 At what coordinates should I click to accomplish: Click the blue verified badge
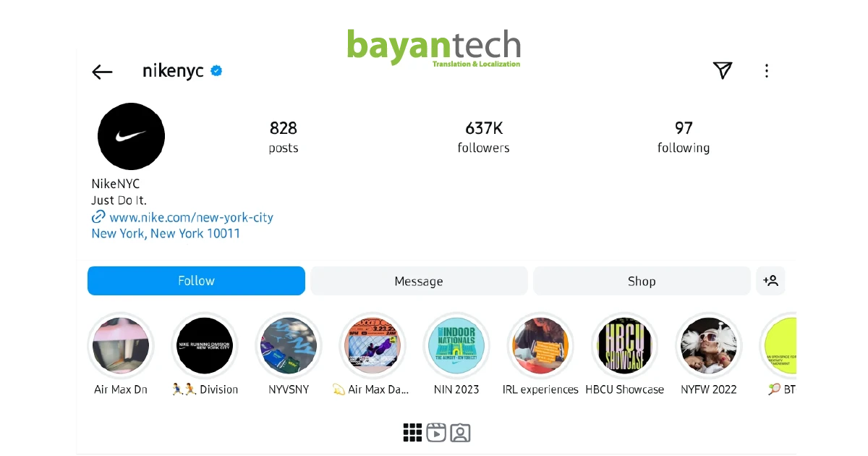click(x=216, y=71)
